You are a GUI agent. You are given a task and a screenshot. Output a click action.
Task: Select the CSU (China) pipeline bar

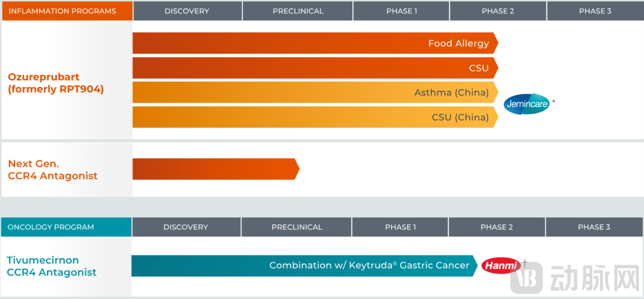[315, 117]
